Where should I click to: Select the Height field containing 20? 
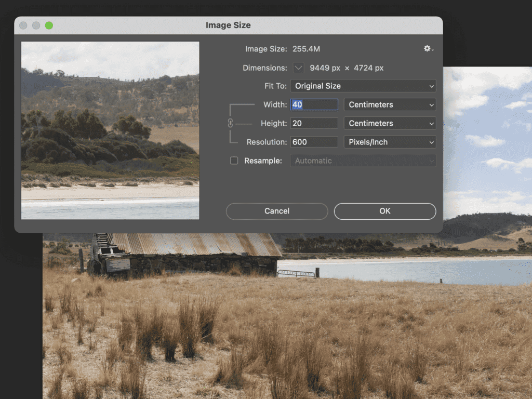coord(314,123)
